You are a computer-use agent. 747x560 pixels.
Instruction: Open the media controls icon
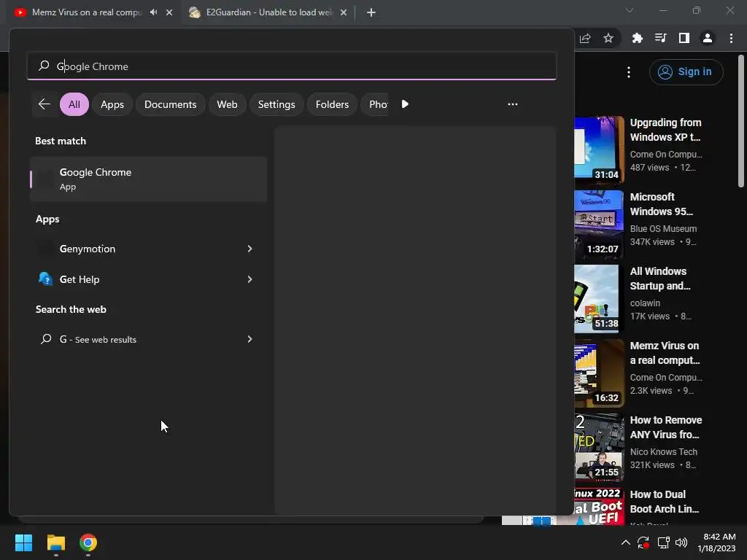pos(660,38)
